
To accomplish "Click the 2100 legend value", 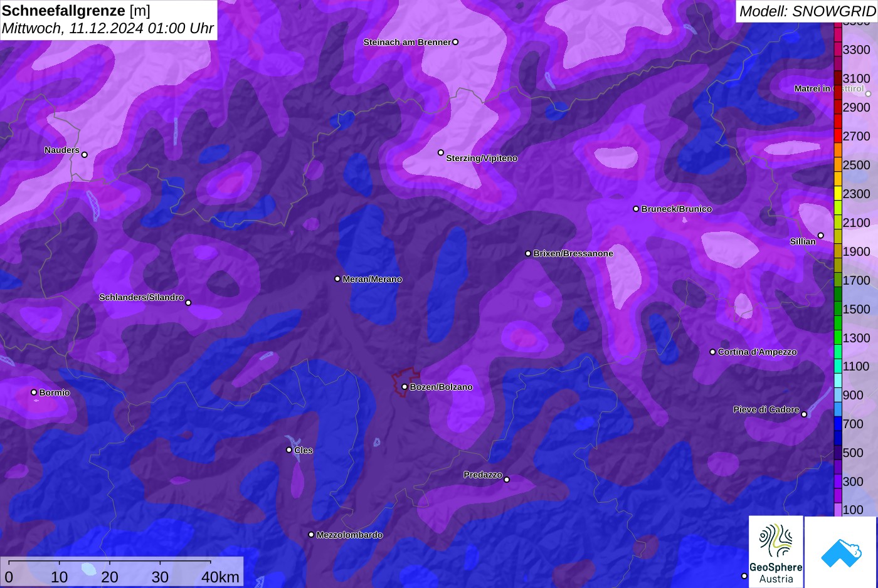I will pos(856,223).
